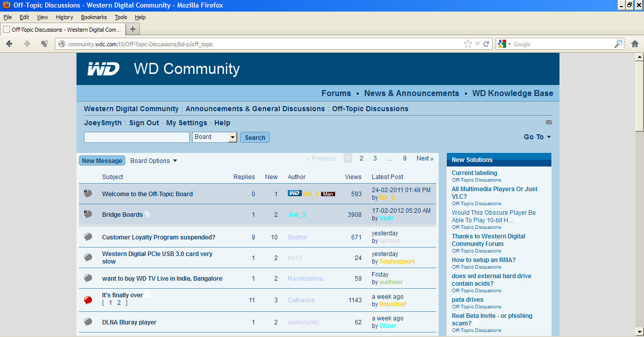The height and width of the screenshot is (337, 644).
Task: Click the Google search engine icon
Action: pos(502,44)
